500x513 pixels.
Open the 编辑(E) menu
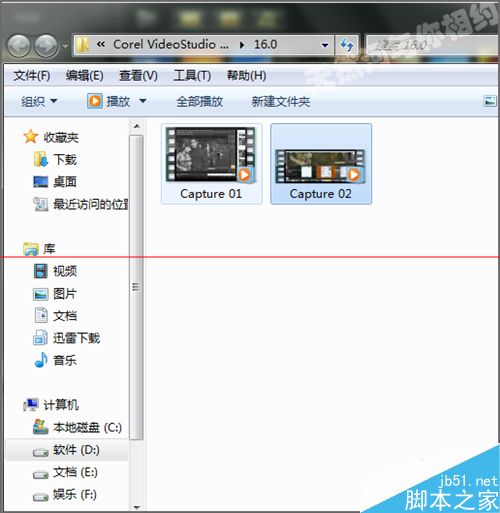pos(84,76)
